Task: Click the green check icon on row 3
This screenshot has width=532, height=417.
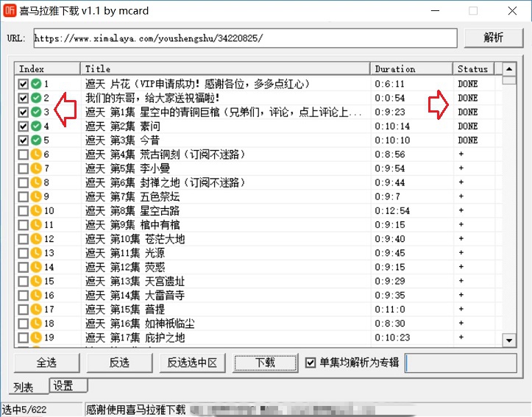Action: (36, 112)
